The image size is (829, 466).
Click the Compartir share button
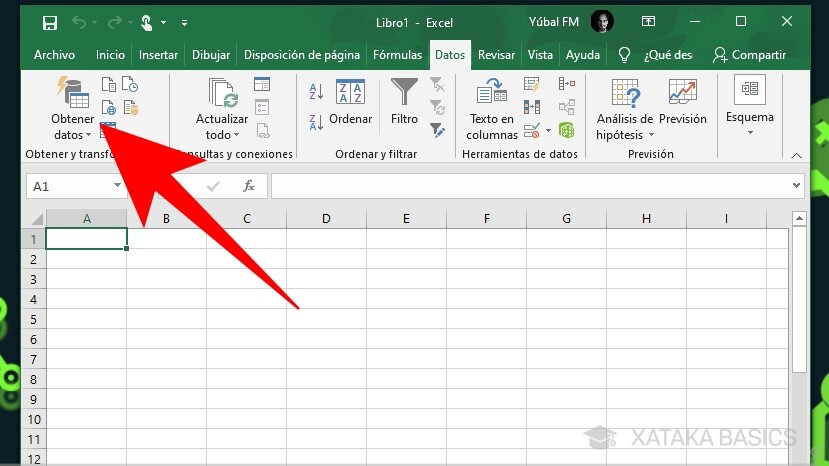tap(749, 55)
